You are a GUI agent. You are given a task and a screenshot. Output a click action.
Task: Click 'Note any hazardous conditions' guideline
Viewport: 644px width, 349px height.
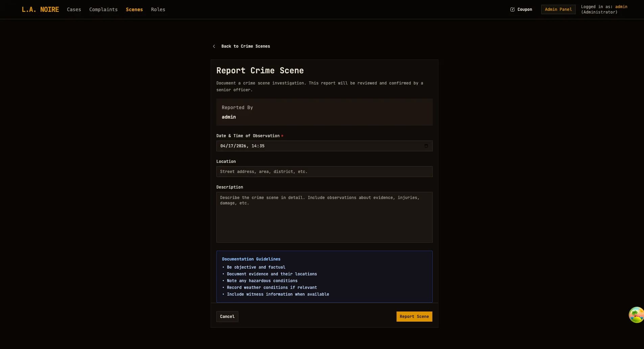pyautogui.click(x=262, y=281)
